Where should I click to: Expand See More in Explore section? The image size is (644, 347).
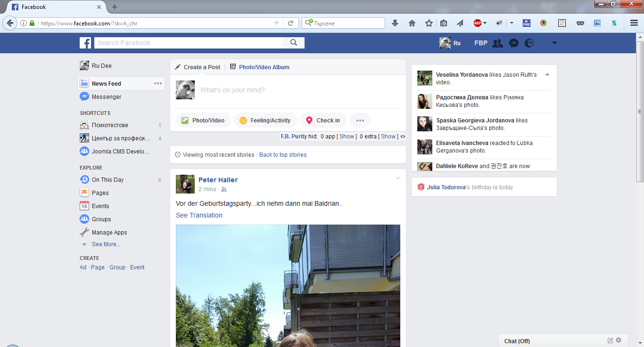[x=106, y=244]
